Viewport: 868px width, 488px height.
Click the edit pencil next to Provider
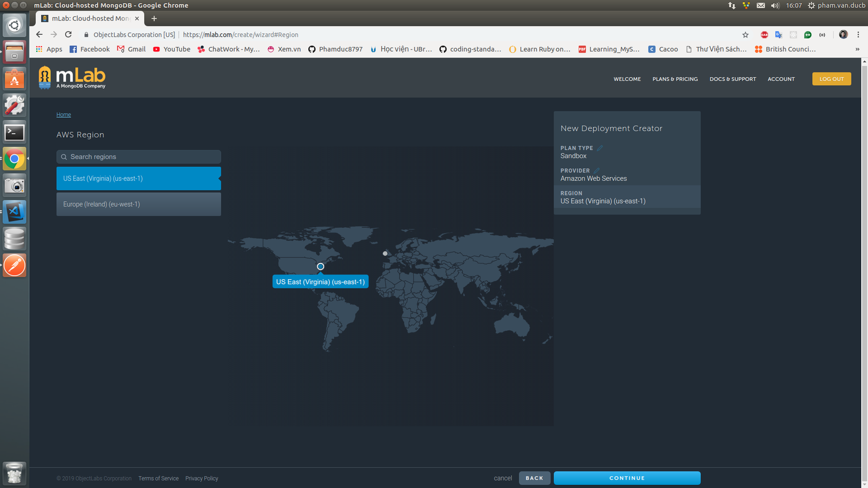597,171
